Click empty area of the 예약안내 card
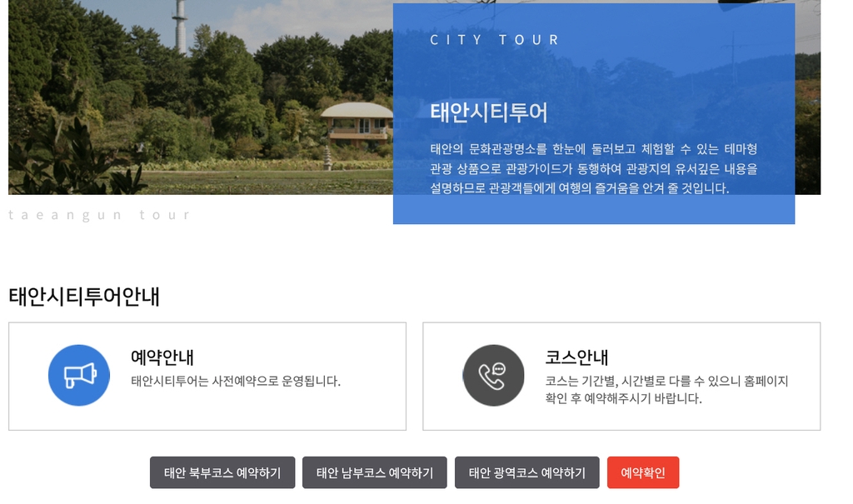The image size is (853, 504). [275, 412]
